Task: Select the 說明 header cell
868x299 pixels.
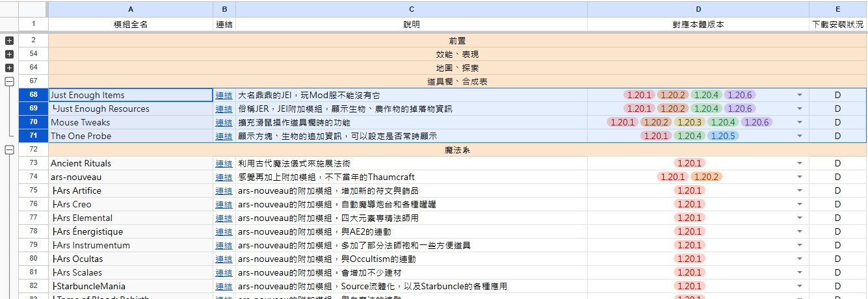Action: (x=412, y=24)
